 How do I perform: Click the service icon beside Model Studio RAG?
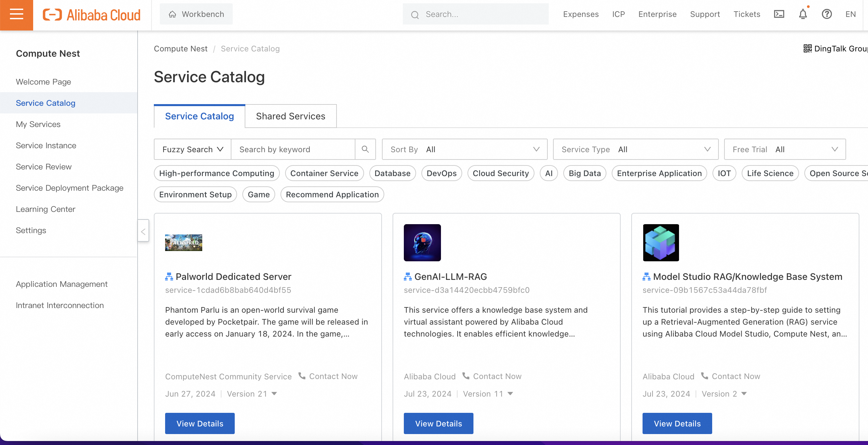pyautogui.click(x=646, y=277)
